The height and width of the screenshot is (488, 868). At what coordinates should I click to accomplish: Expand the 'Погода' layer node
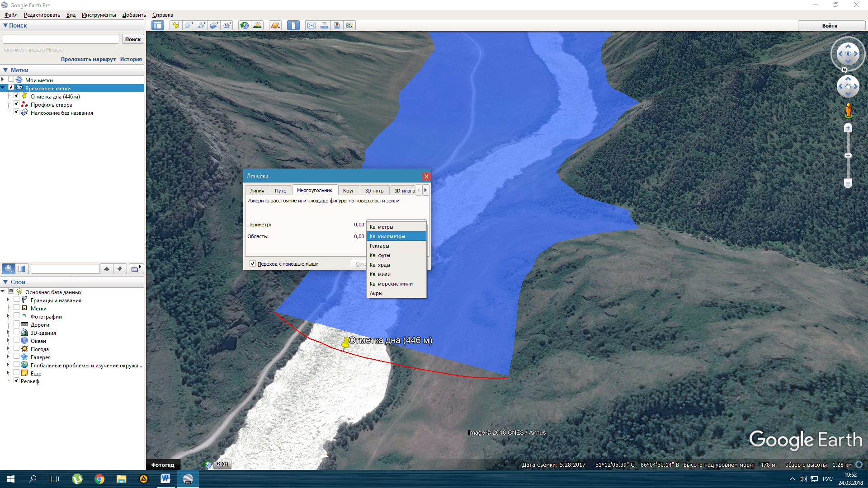click(8, 348)
